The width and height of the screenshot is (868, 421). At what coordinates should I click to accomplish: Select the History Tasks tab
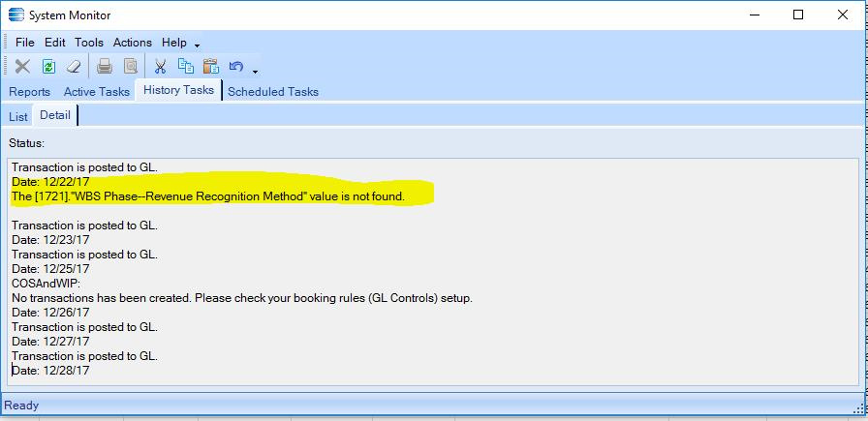pyautogui.click(x=178, y=90)
